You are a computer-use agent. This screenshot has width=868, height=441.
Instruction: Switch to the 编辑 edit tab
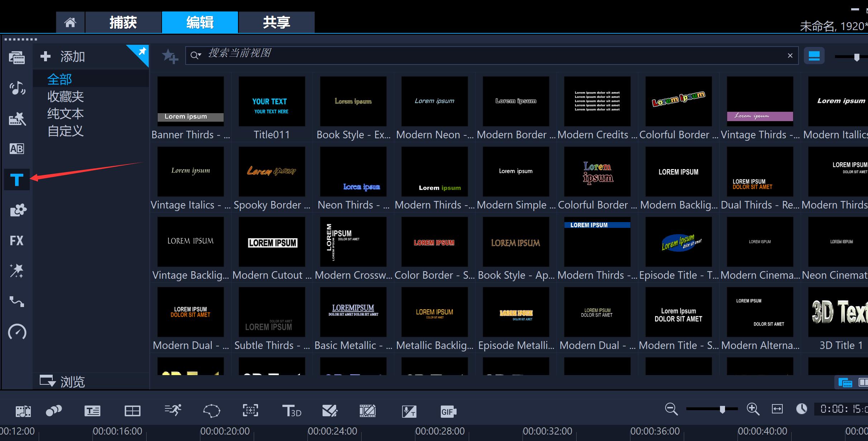click(200, 22)
